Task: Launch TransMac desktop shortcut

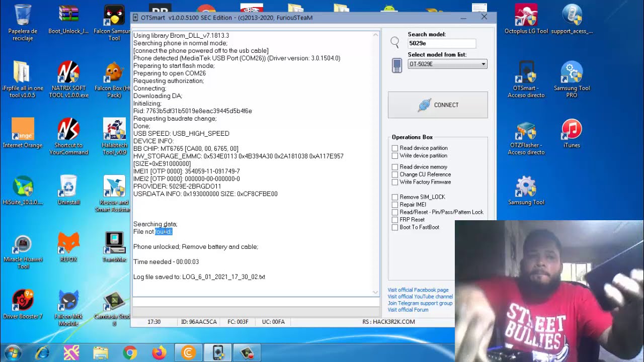Action: (x=114, y=247)
